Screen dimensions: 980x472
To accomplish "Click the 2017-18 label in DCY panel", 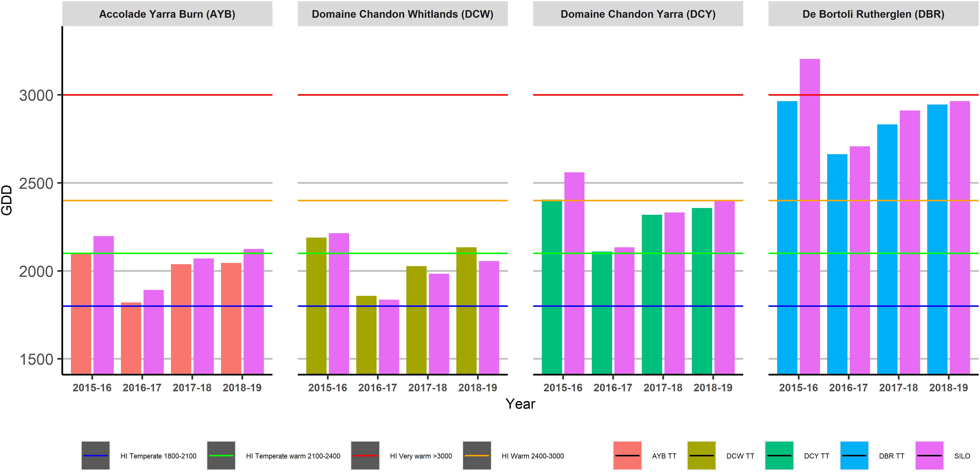I will click(x=663, y=388).
